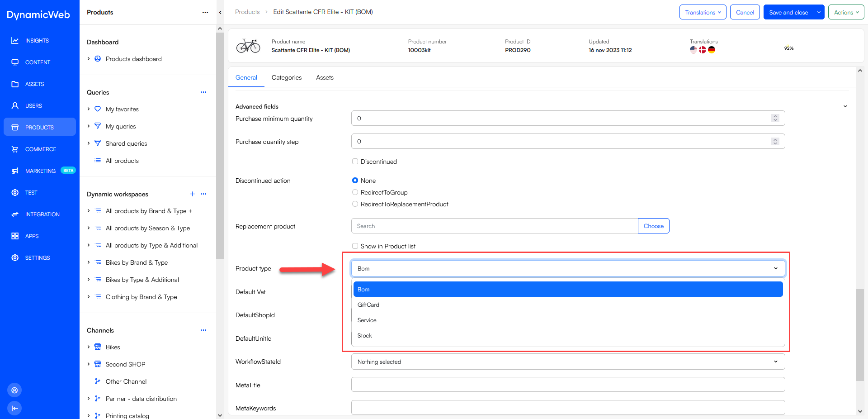
Task: Choose Bom product type option
Action: (568, 289)
